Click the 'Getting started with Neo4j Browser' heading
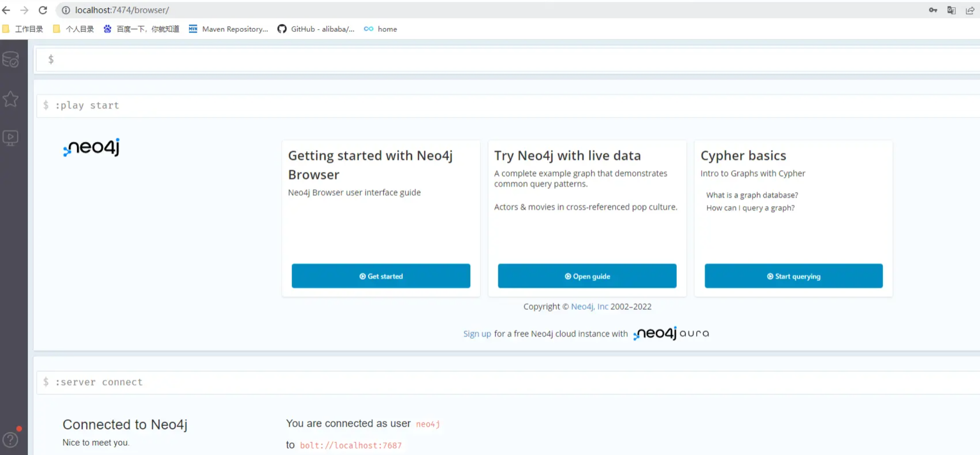The image size is (980, 455). click(370, 165)
